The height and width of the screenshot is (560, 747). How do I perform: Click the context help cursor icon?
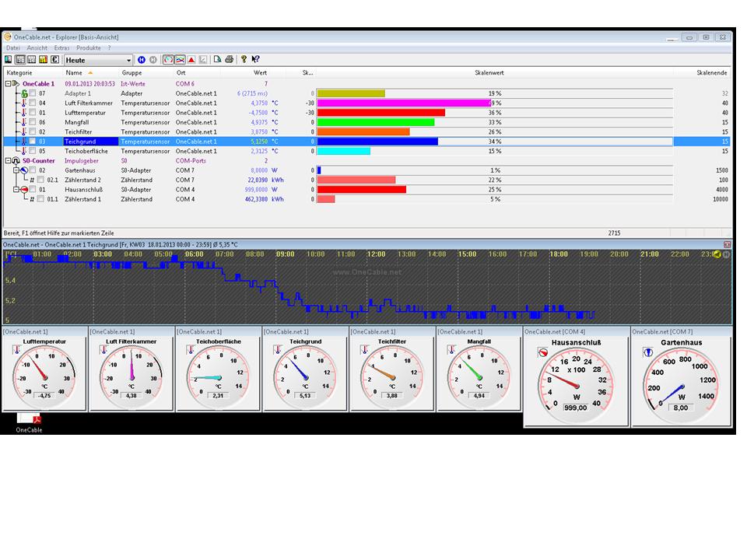pos(255,60)
